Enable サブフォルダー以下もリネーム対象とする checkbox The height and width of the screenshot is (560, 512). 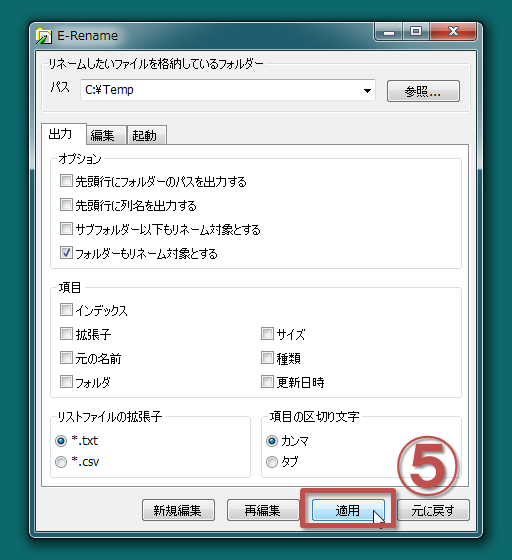pos(66,229)
